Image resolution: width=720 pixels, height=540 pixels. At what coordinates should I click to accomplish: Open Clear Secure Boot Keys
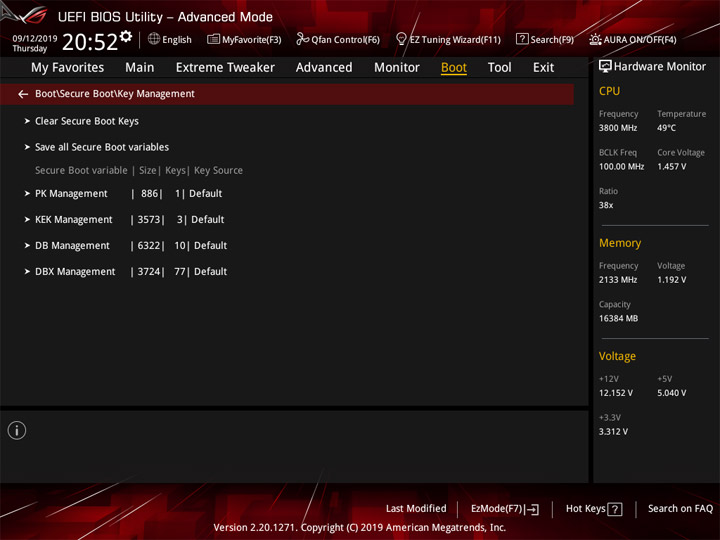[87, 121]
